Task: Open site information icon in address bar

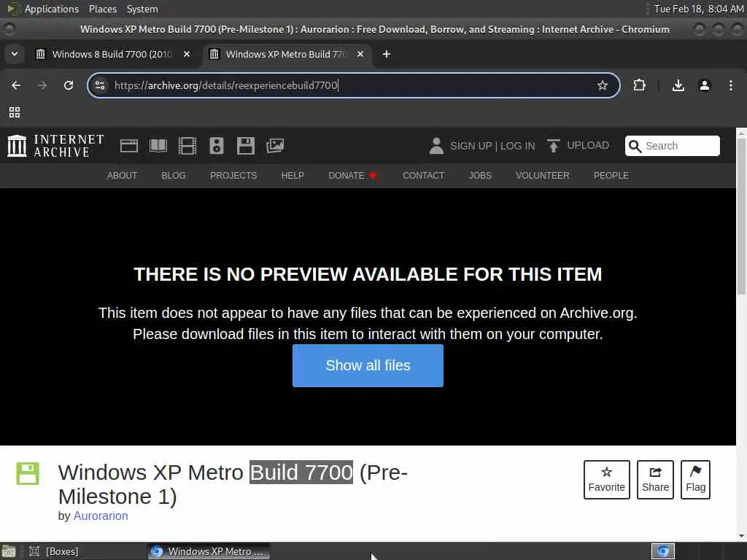Action: [100, 85]
